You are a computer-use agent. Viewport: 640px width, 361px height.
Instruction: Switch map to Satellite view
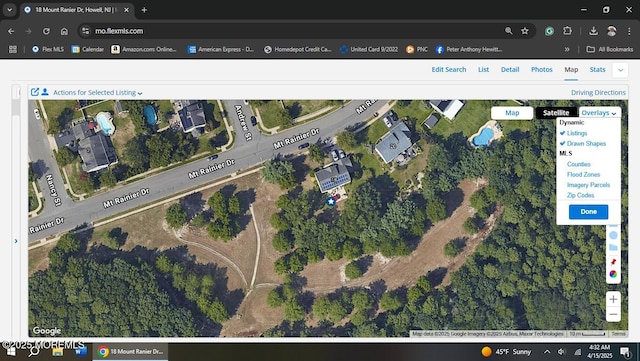click(556, 113)
